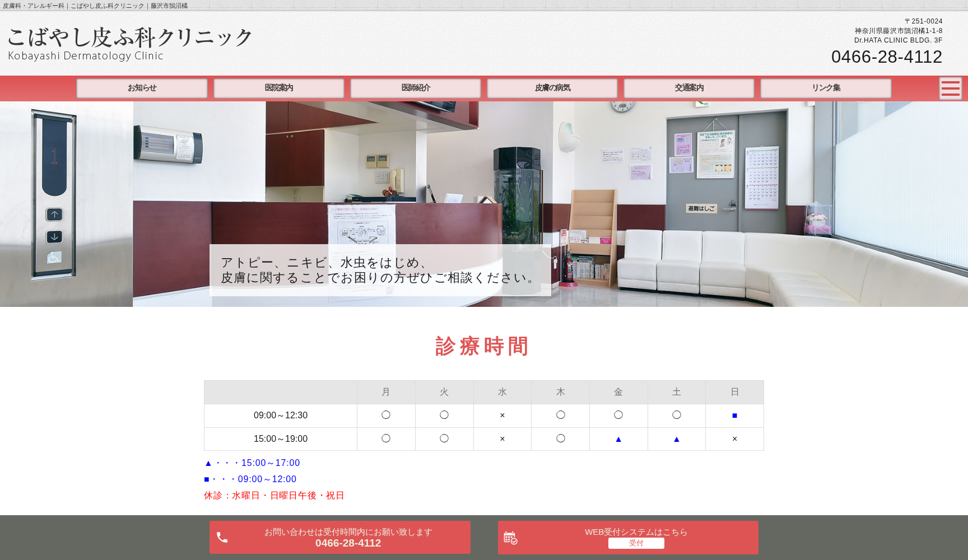Open the 皮膚の病気 page
This screenshot has height=560, width=968.
[552, 88]
